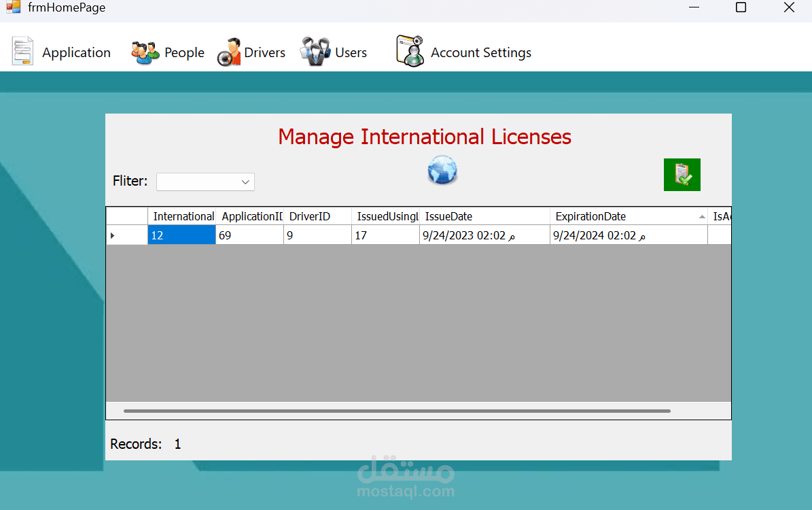This screenshot has height=510, width=812.
Task: Select the DriverID cell 9
Action: (317, 235)
